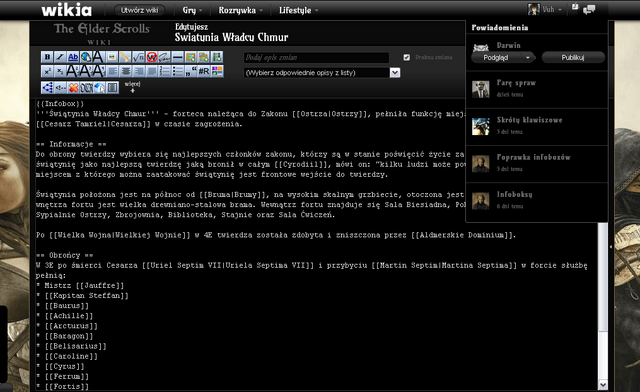640x392 pixels.
Task: Open the Podgląd button dropdown arrow
Action: (x=528, y=58)
